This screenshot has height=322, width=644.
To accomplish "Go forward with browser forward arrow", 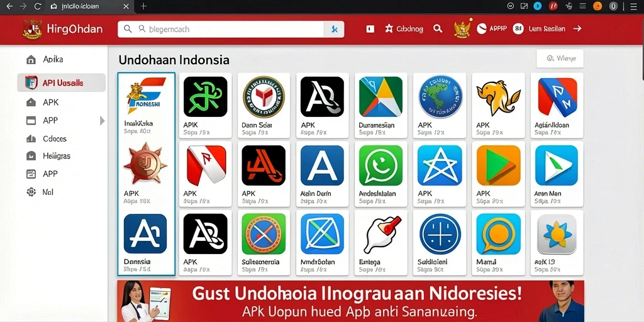I will point(23,6).
